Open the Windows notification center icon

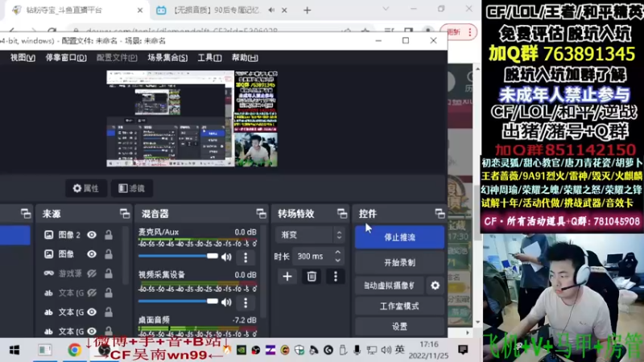[x=463, y=350]
